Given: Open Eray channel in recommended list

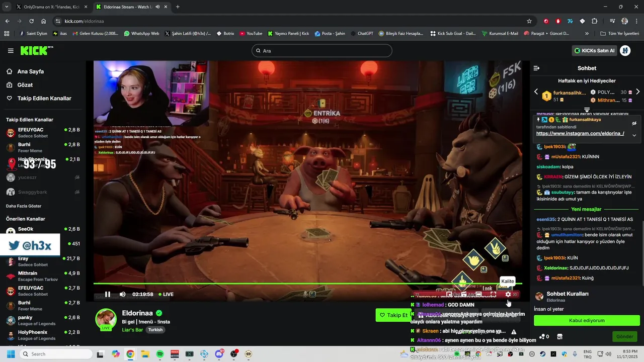Looking at the screenshot, I should [x=43, y=261].
